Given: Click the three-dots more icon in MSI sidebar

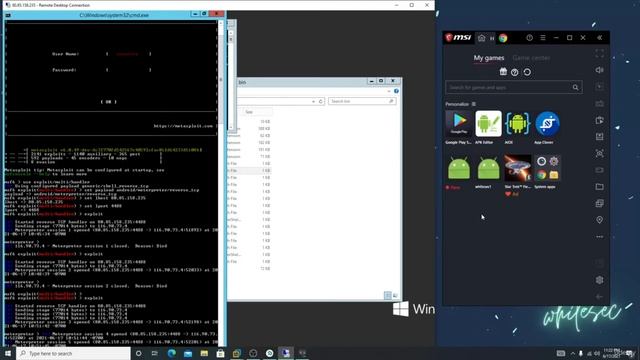Looking at the screenshot, I should 600,237.
